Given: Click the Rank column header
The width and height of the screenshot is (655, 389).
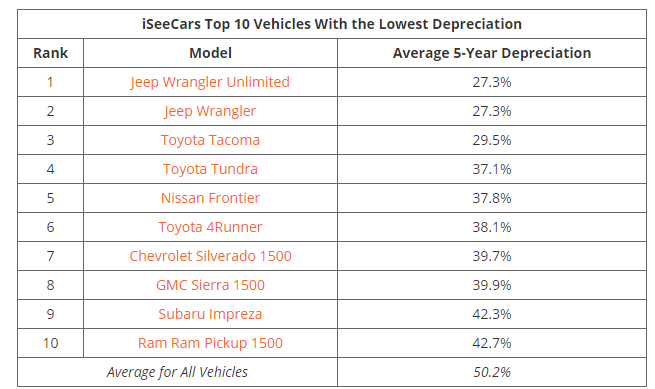Looking at the screenshot, I should click(x=51, y=53).
